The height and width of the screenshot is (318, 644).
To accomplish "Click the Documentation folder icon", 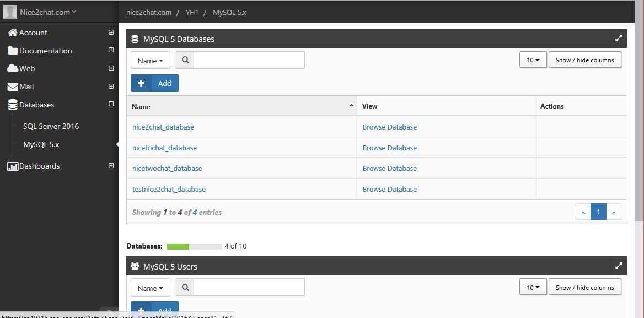I will tap(13, 51).
